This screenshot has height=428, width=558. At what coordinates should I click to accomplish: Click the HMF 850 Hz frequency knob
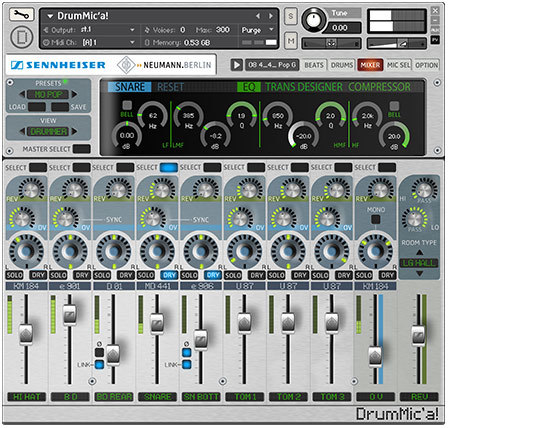278,116
